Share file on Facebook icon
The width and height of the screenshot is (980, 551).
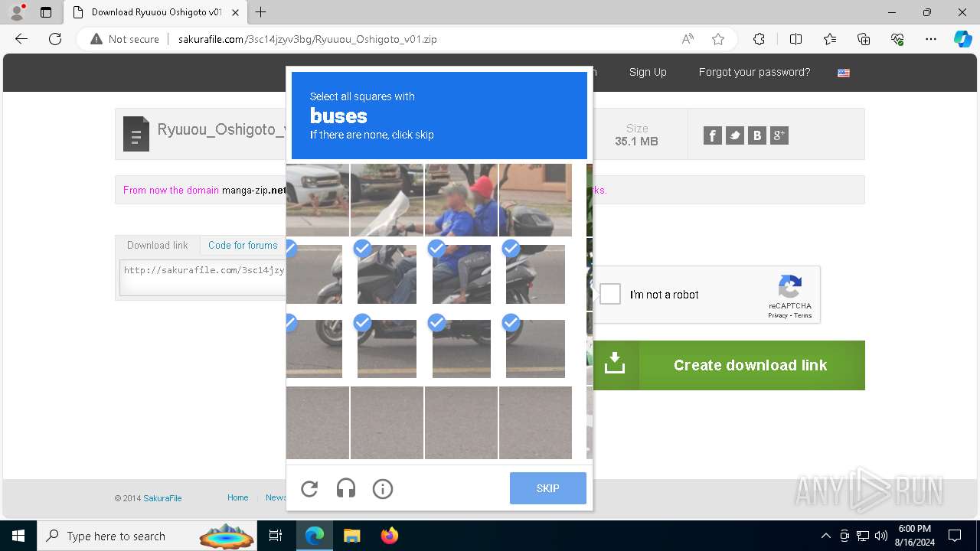tap(713, 135)
